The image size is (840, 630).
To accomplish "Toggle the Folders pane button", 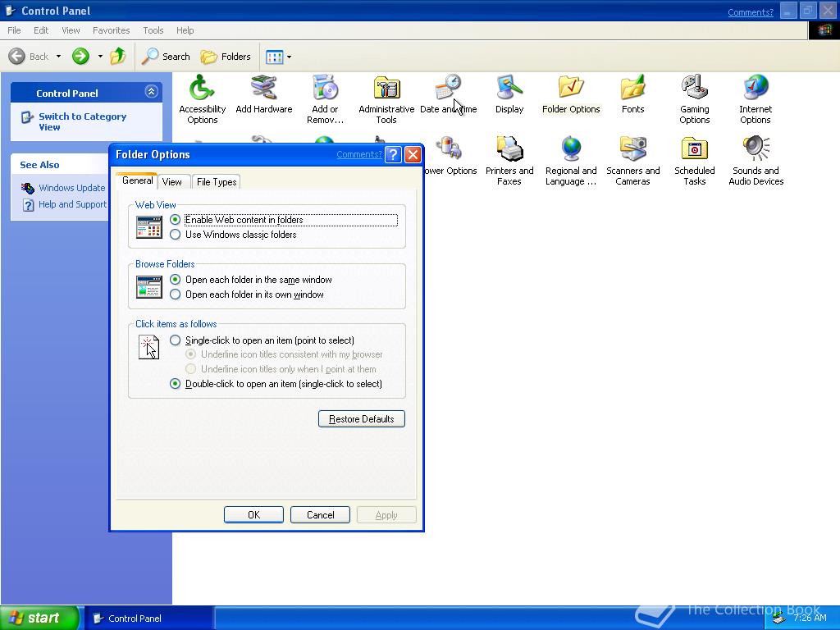I will click(226, 57).
